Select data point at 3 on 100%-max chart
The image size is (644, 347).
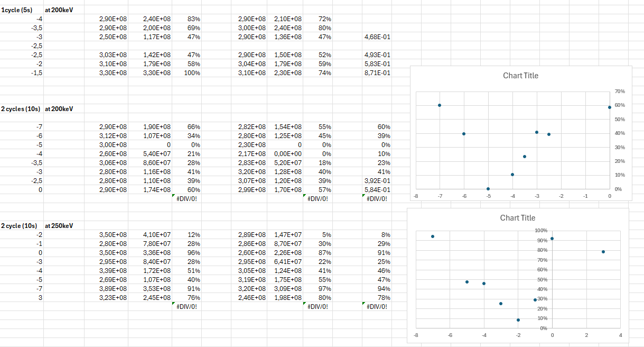point(603,252)
